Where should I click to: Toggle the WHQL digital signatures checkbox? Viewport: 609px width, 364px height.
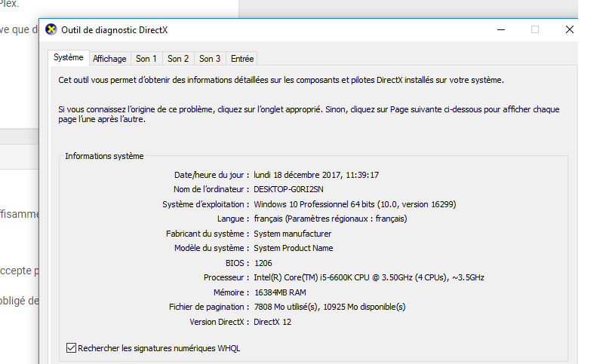pyautogui.click(x=72, y=348)
